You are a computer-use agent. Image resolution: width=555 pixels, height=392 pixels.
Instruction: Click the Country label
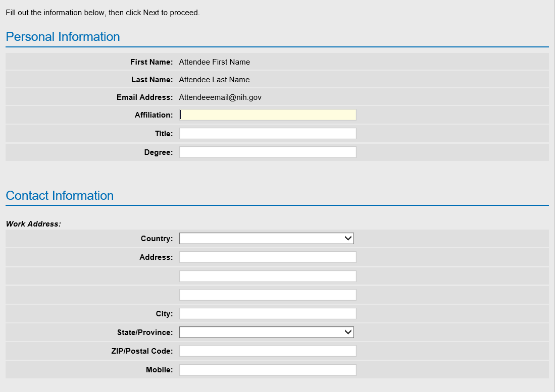pos(157,239)
